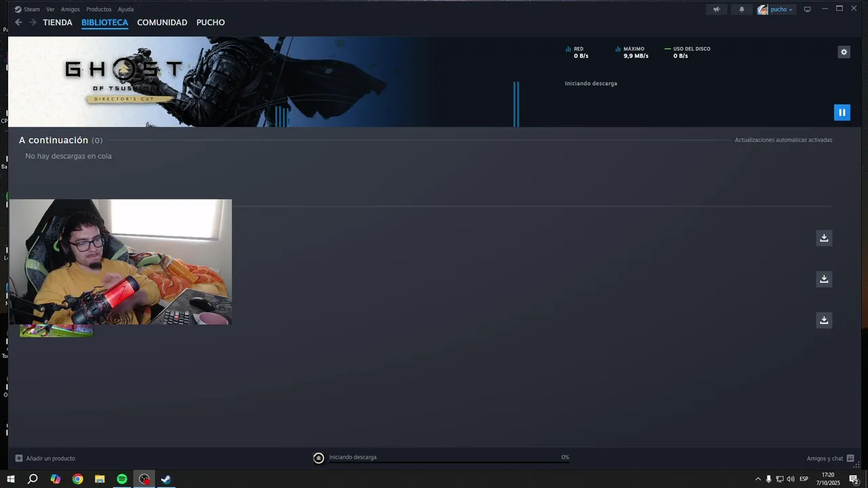Open the ESP language selector
868x488 pixels.
coord(804,479)
